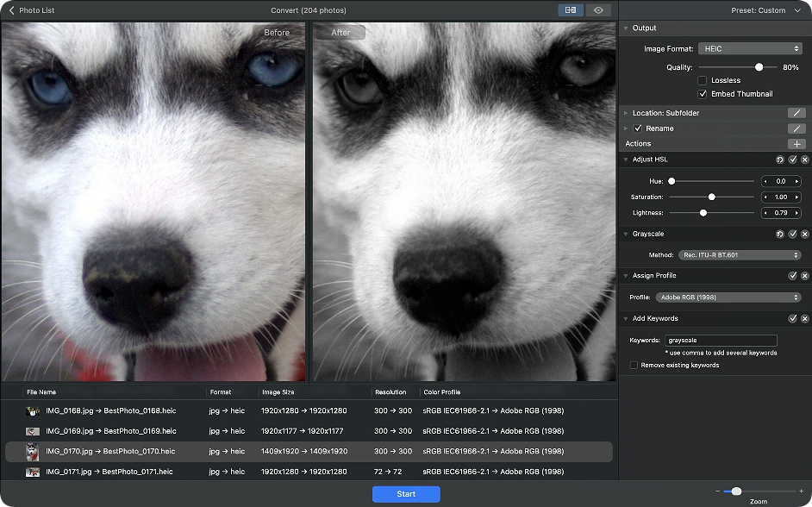
Task: Reset the Grayscale action
Action: tap(780, 234)
